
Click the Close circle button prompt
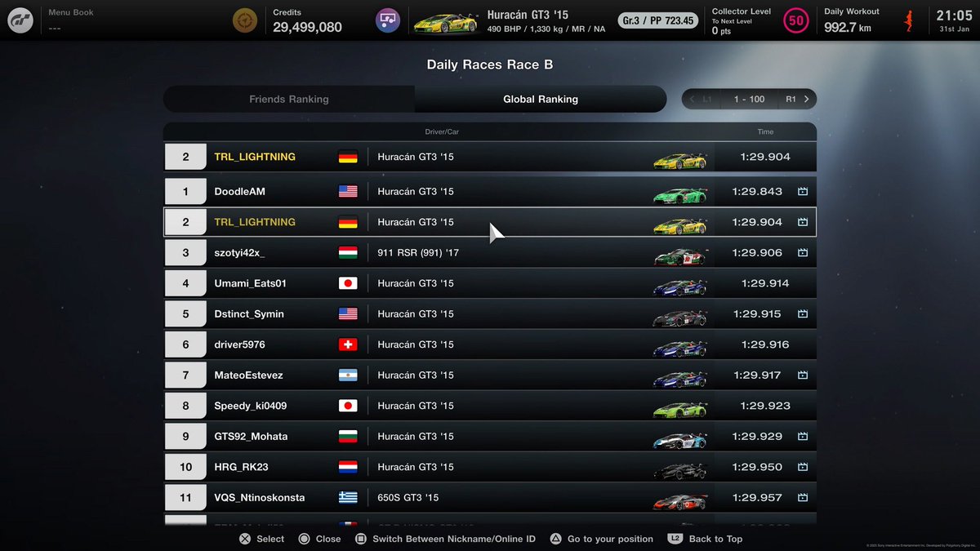[319, 539]
